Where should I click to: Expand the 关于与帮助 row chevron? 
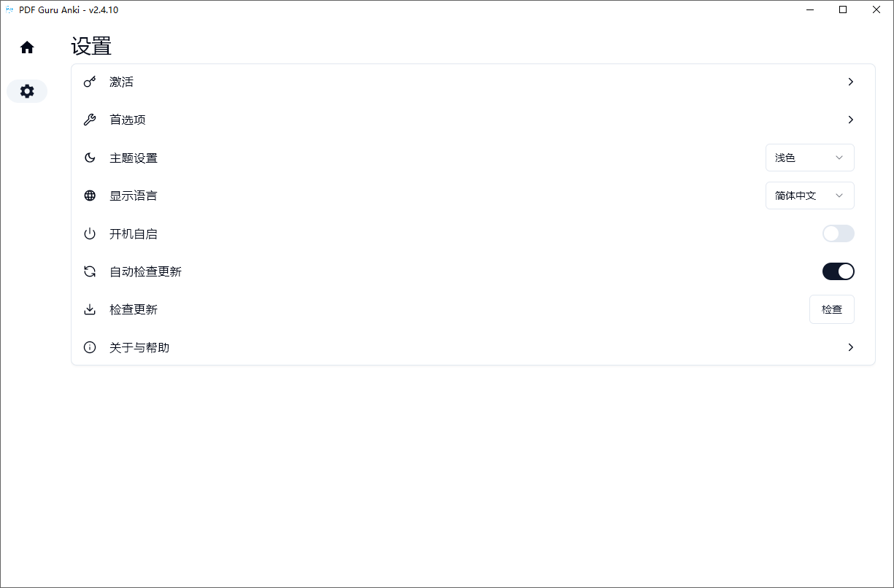(850, 347)
